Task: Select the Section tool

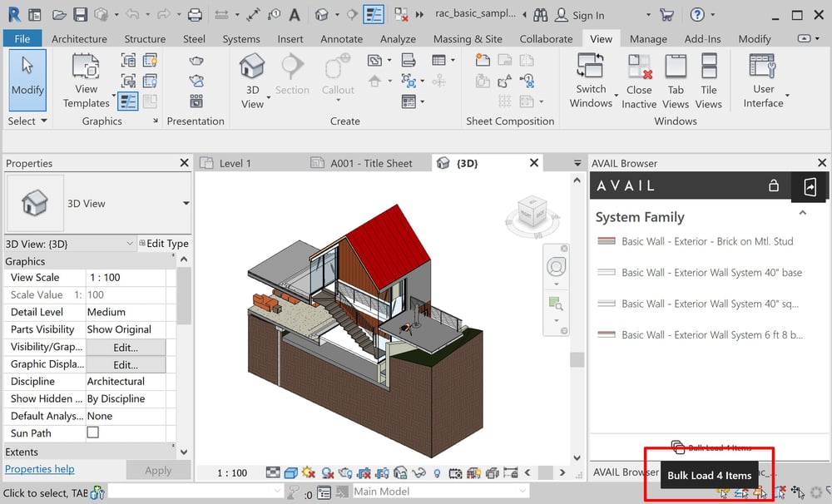Action: coord(292,75)
